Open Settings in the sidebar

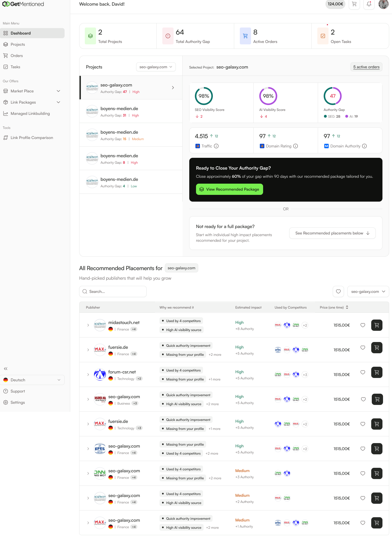tap(32, 402)
